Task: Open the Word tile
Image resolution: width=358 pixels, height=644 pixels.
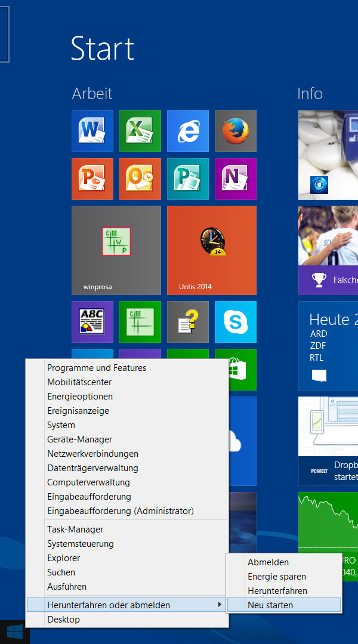Action: tap(92, 131)
